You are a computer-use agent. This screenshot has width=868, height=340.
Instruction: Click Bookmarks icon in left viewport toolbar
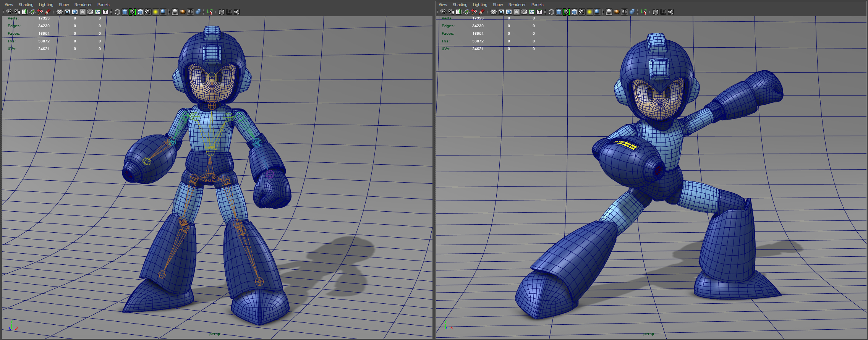25,12
